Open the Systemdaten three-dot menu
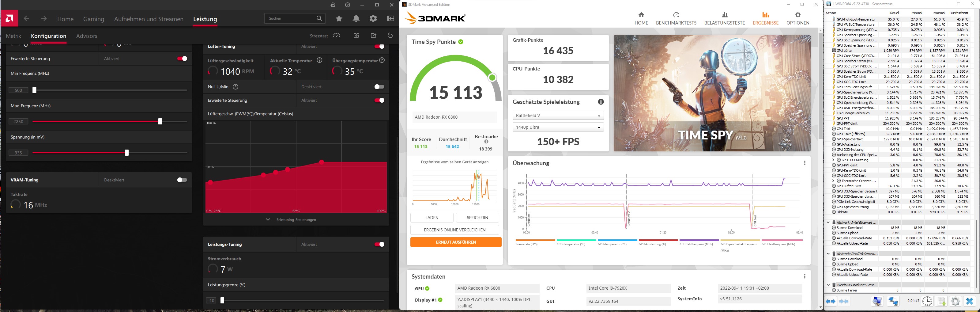The image size is (980, 312). pos(805,276)
